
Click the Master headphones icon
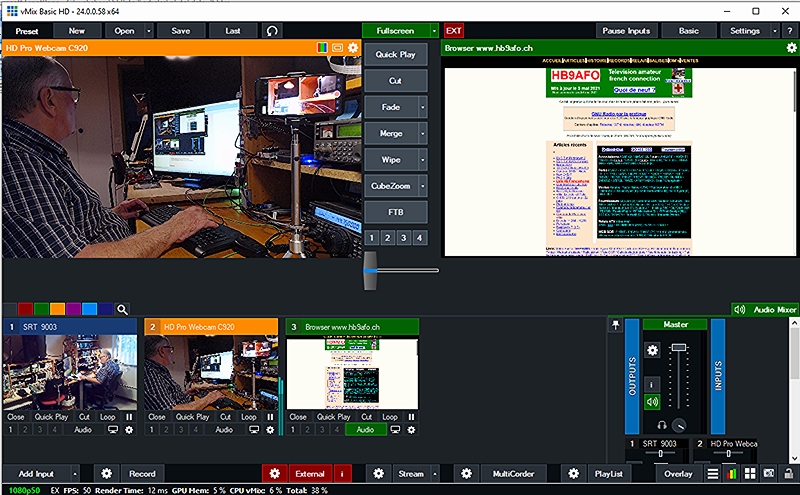pos(661,424)
